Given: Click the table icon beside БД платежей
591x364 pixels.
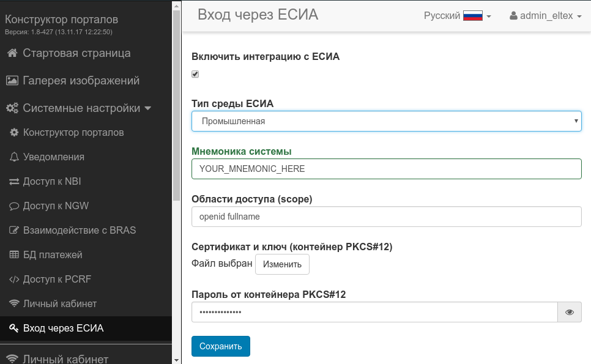Looking at the screenshot, I should 14,255.
